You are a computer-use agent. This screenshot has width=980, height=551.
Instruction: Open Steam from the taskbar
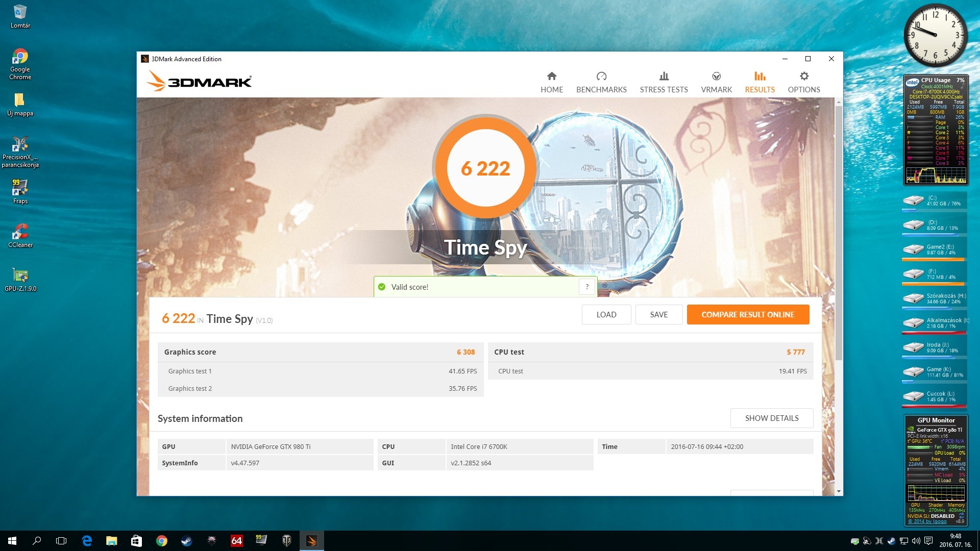[186, 541]
